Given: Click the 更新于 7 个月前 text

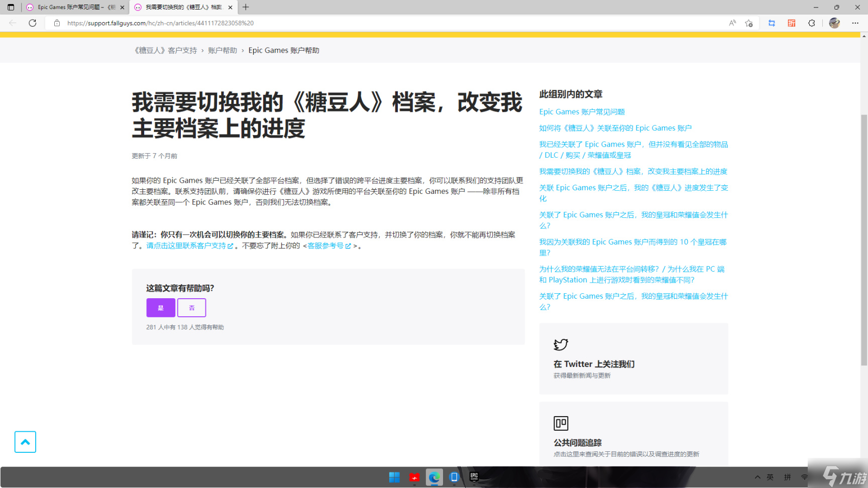Looking at the screenshot, I should [154, 156].
